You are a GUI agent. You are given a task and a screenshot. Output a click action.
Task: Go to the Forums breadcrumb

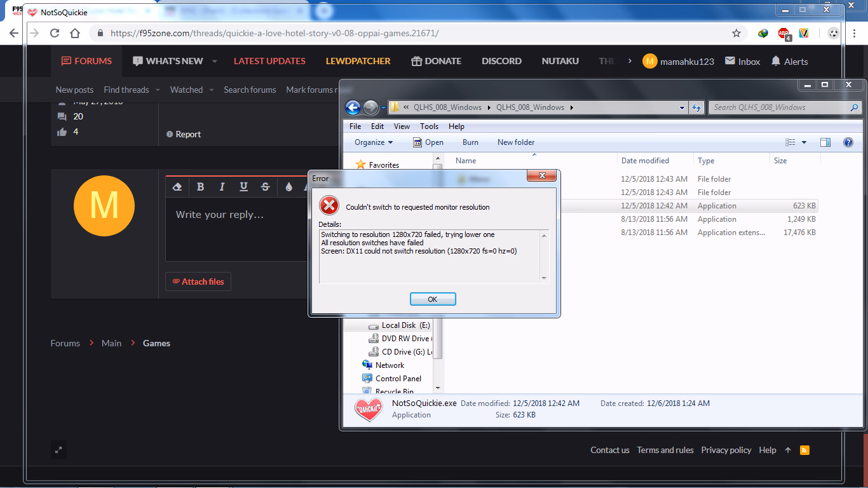[x=65, y=343]
